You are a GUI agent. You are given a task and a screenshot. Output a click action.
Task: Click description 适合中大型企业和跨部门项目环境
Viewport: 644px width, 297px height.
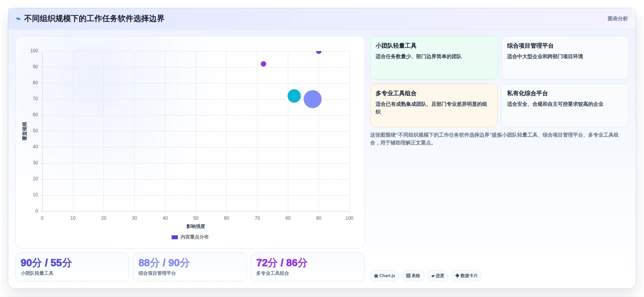[545, 57]
